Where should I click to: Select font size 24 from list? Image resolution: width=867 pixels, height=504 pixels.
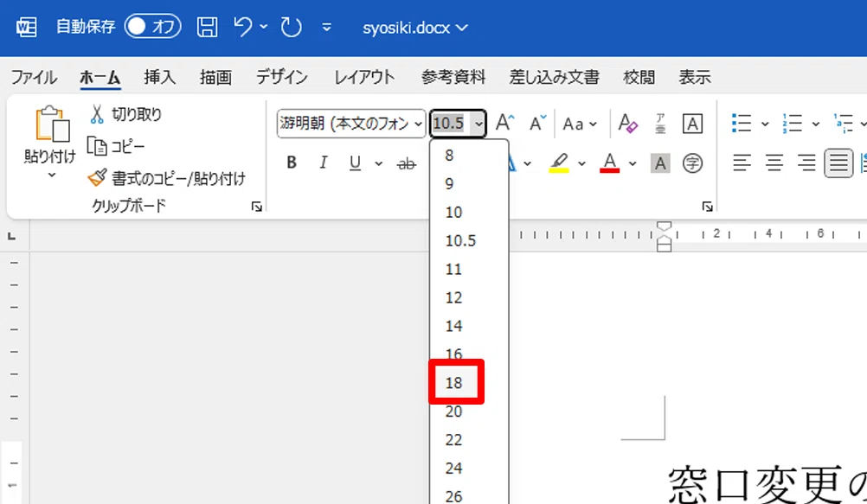pyautogui.click(x=469, y=468)
